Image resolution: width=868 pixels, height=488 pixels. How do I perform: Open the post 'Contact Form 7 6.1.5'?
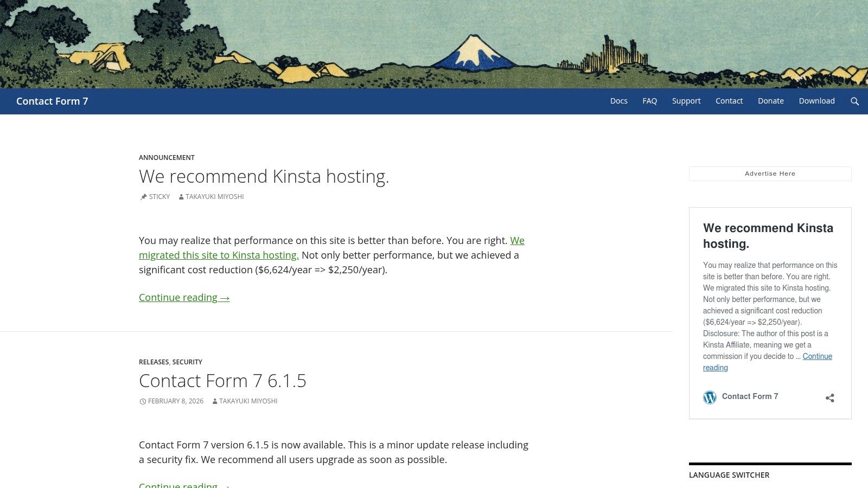(x=222, y=381)
